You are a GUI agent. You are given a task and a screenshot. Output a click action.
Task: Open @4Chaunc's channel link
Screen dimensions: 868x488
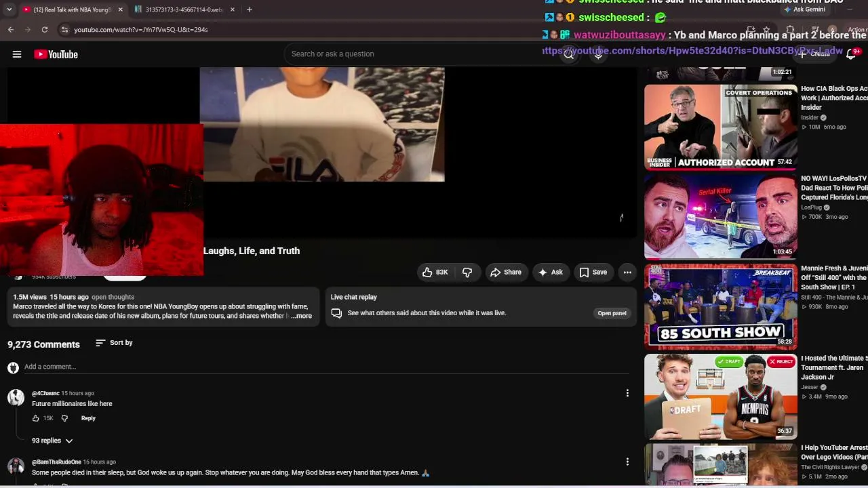[45, 393]
